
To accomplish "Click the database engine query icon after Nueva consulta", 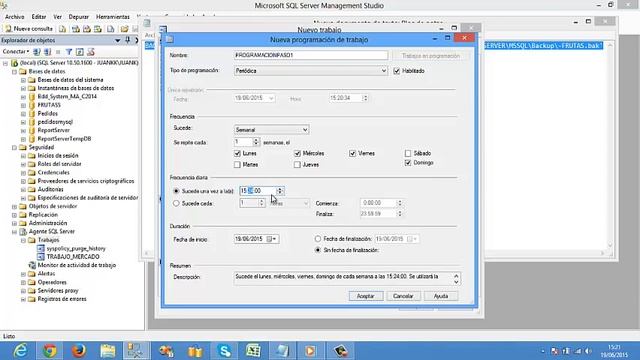I will click(x=62, y=29).
